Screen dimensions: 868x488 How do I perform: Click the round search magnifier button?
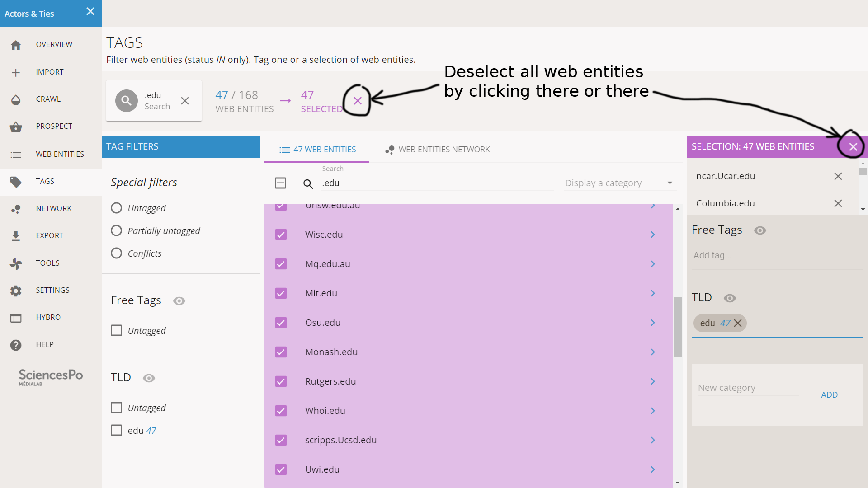[127, 101]
